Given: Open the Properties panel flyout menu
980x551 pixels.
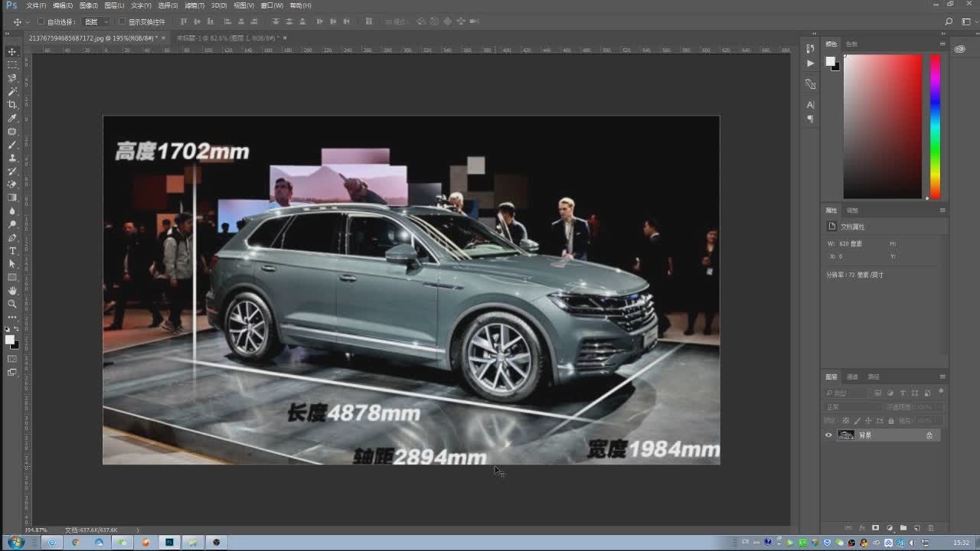Looking at the screenshot, I should click(x=942, y=210).
